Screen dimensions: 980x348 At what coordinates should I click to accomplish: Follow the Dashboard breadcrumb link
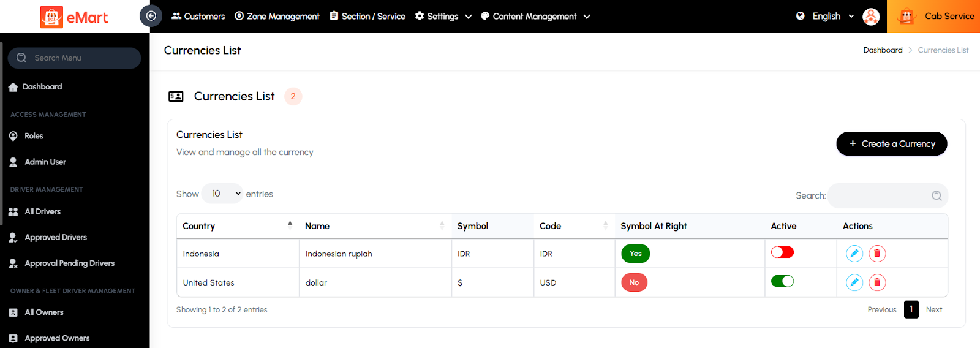coord(883,50)
